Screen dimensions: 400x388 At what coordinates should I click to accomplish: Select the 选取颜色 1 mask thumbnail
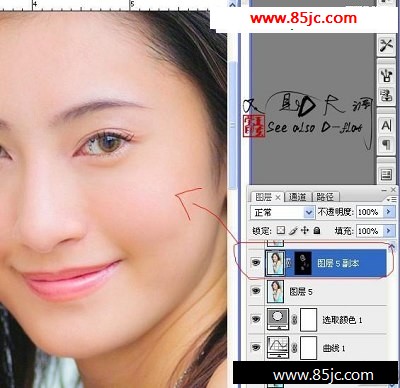coord(309,320)
